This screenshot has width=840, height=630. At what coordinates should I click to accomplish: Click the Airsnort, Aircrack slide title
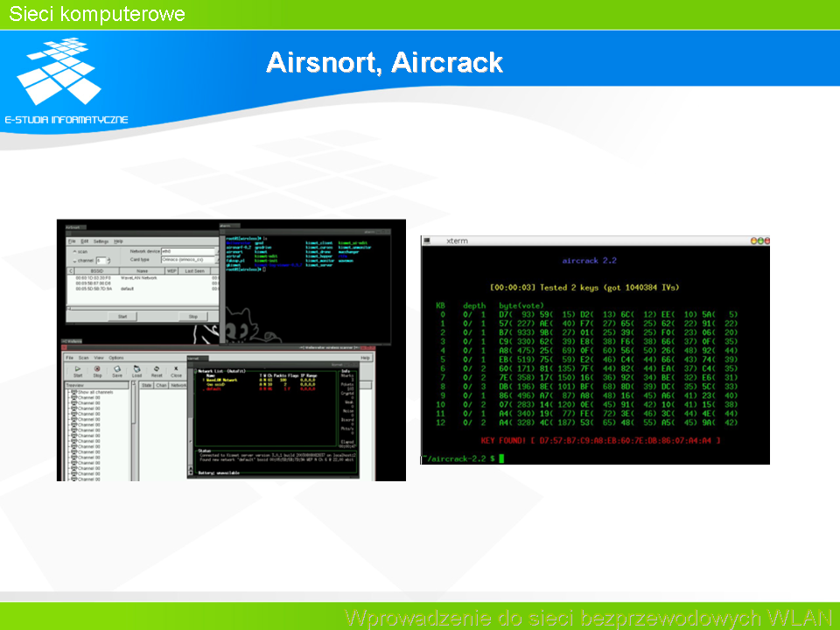(385, 62)
